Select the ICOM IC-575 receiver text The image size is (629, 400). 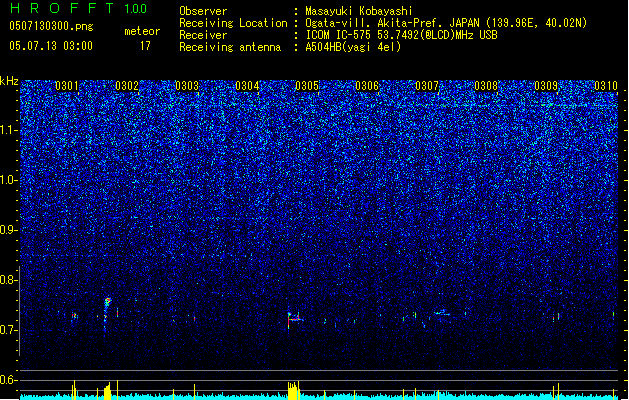(401, 35)
